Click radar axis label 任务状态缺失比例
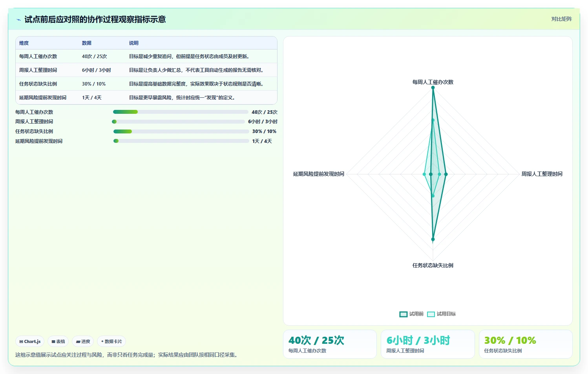Image resolution: width=588 pixels, height=374 pixels. 433,265
